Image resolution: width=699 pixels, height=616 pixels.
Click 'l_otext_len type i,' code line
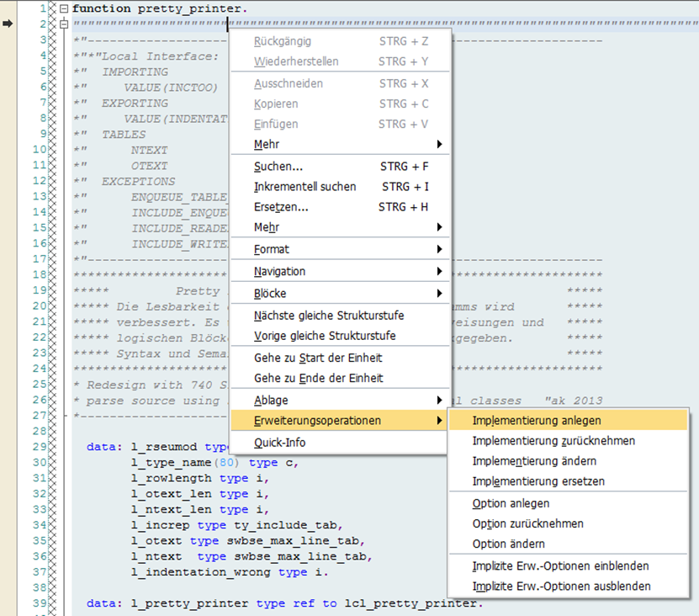pyautogui.click(x=200, y=494)
